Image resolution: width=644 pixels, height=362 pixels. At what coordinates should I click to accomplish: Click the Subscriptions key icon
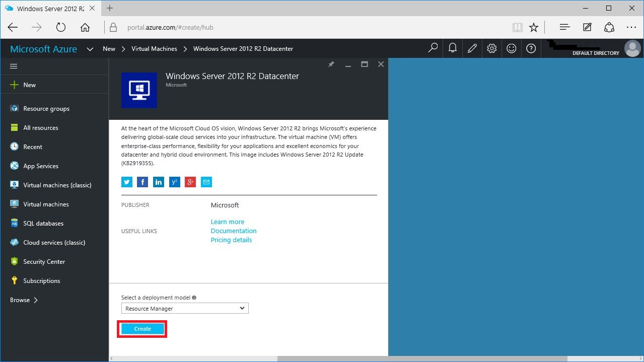click(14, 281)
